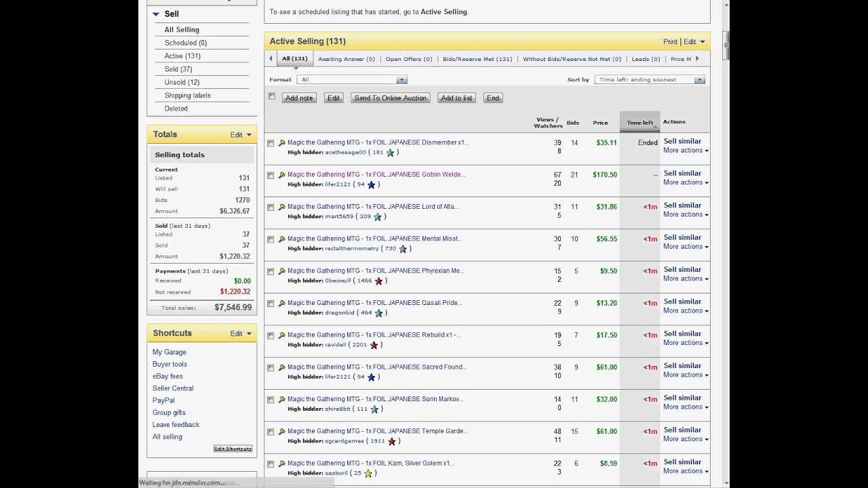Check the Dismember listing checkbox
The image size is (868, 488).
[271, 143]
